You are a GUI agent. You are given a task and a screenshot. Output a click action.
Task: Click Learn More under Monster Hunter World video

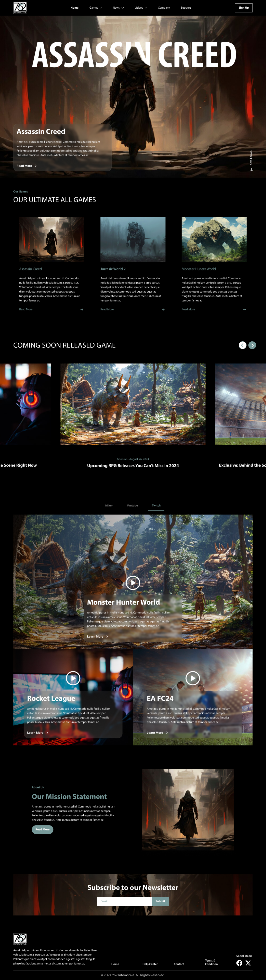(97, 636)
